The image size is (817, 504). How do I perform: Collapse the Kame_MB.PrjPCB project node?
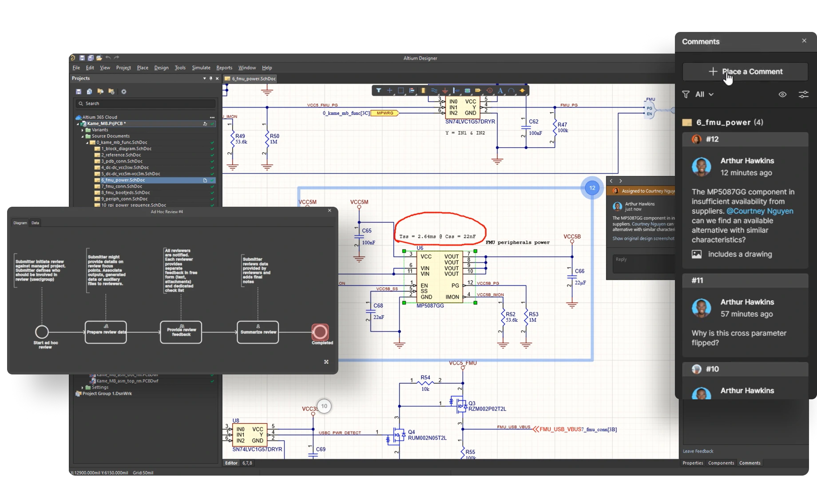point(78,124)
